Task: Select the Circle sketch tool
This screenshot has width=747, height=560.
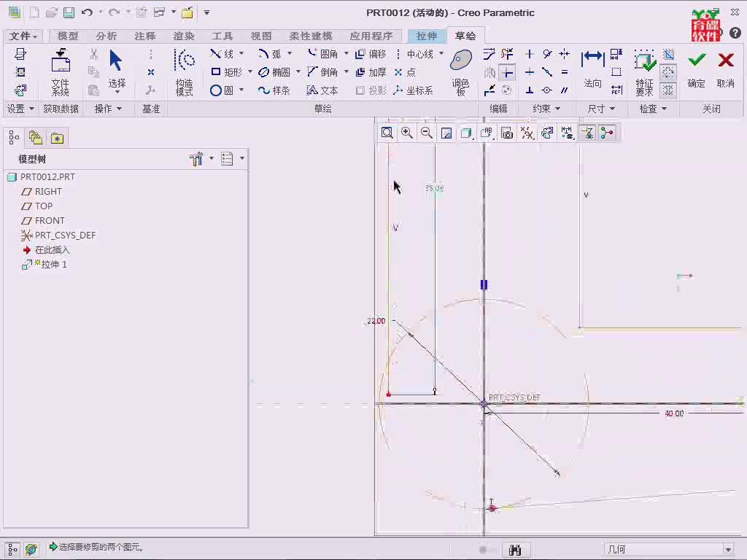Action: (222, 90)
